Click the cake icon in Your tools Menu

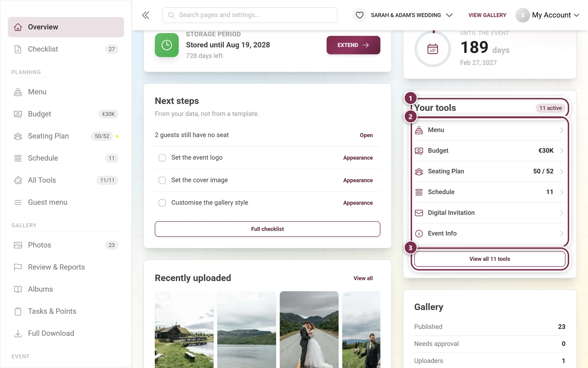click(419, 130)
